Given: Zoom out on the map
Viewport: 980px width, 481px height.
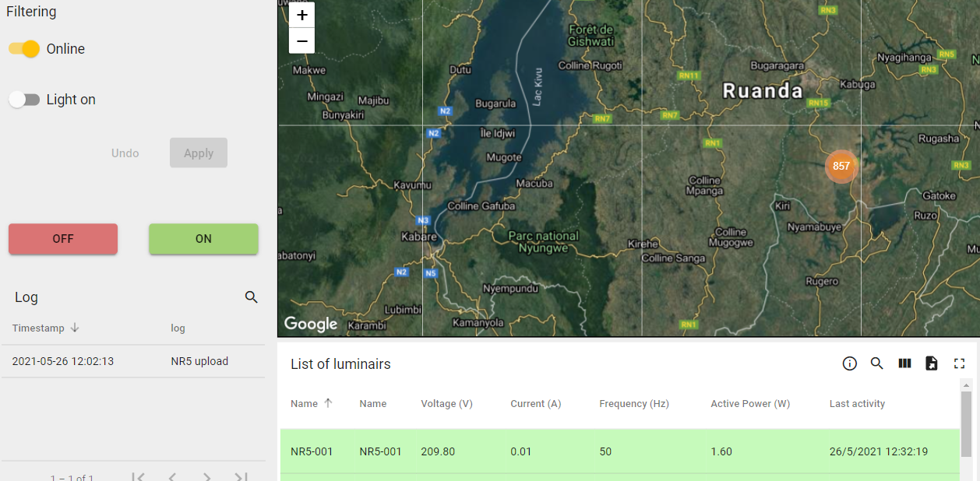Looking at the screenshot, I should tap(301, 40).
